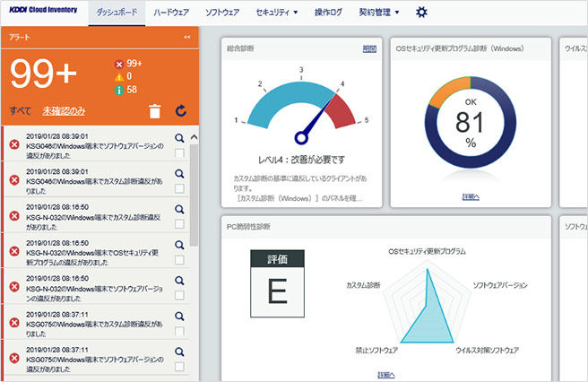Click the yellow warning count icon
588x382 pixels.
pyautogui.click(x=119, y=77)
